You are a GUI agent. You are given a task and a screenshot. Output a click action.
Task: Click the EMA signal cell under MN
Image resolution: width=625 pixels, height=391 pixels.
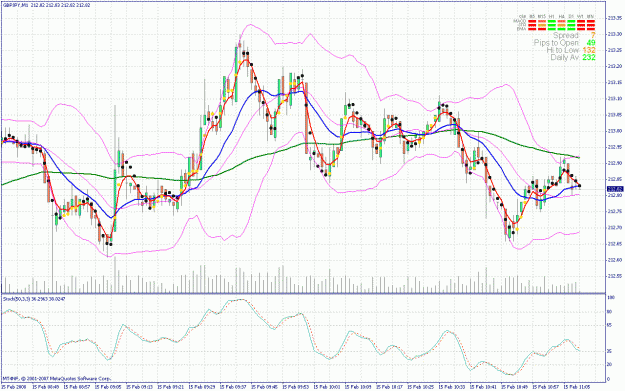[591, 29]
